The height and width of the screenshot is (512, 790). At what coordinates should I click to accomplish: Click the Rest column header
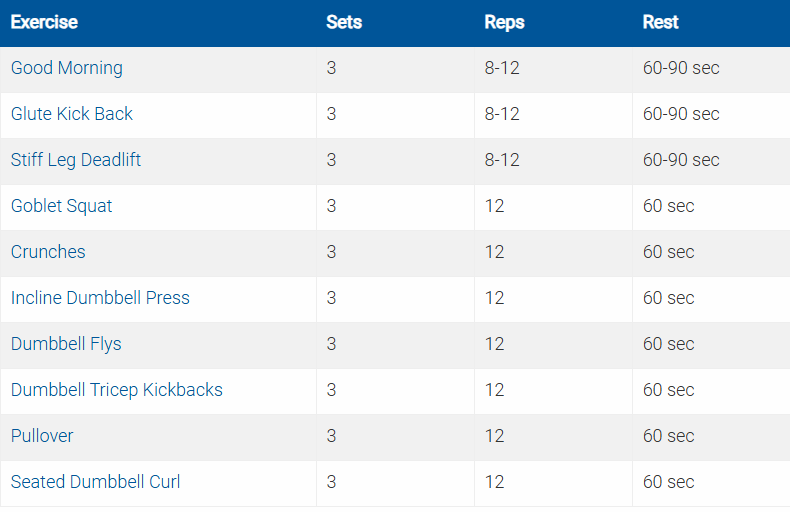point(660,22)
